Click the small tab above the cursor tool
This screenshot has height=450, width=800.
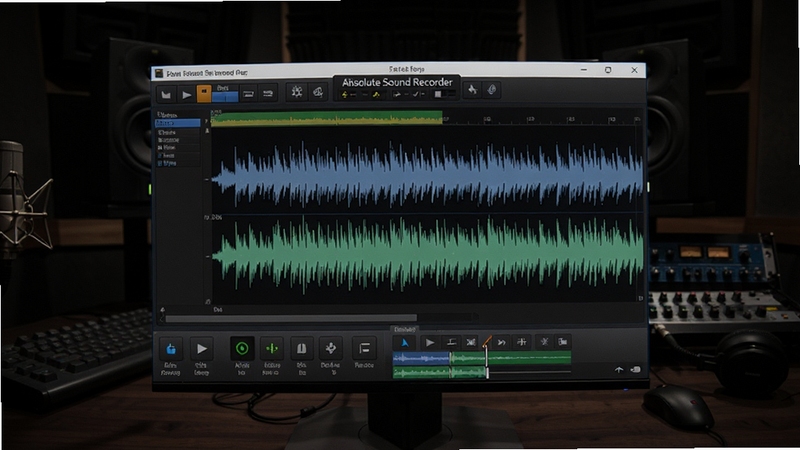(405, 330)
